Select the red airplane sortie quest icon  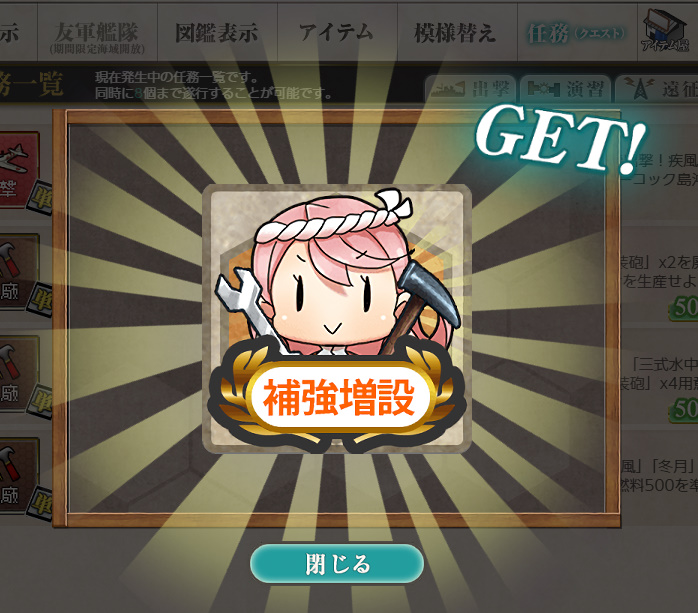point(18,169)
